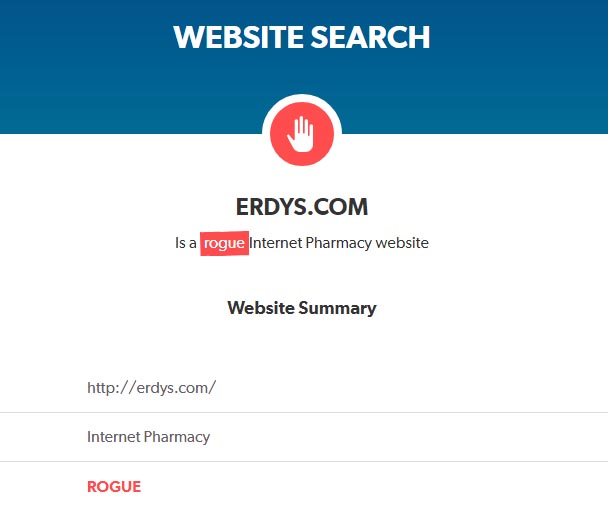Click the red ROGUE status label
Screen dimensions: 608x514
click(114, 486)
